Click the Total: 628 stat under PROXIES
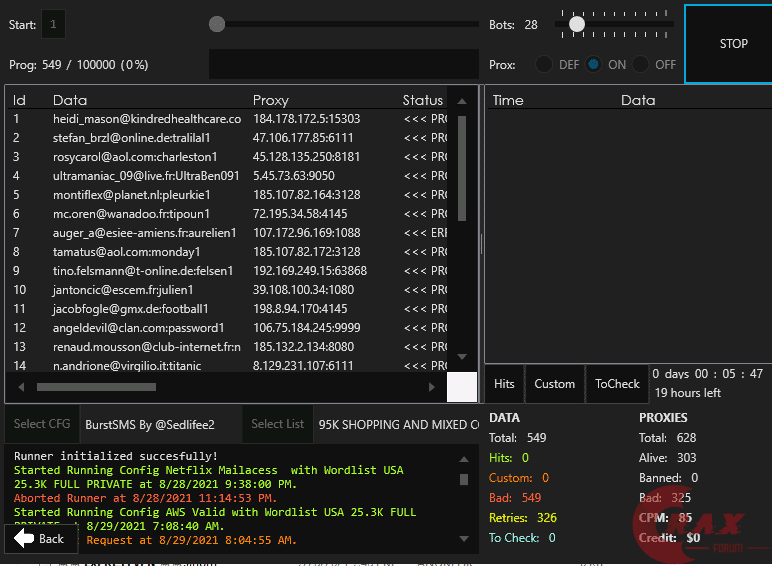Image resolution: width=772 pixels, height=566 pixels. click(668, 438)
